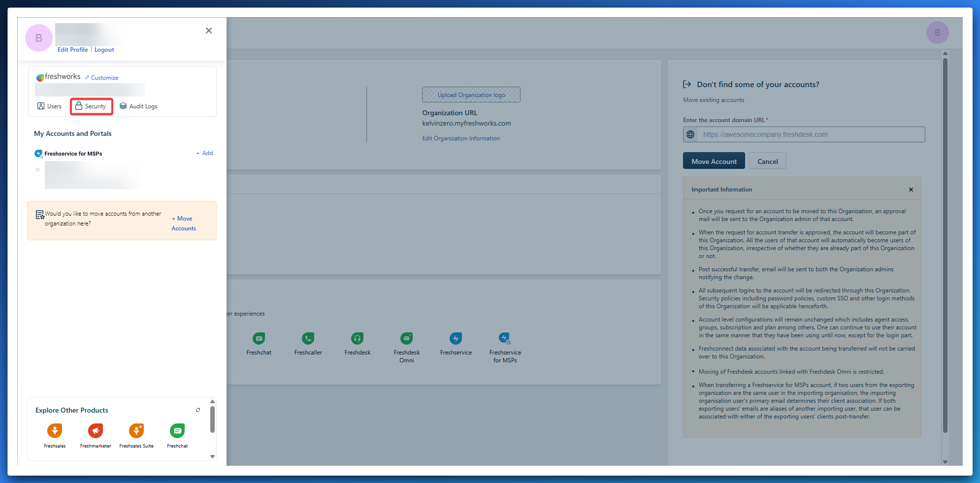
Task: Click Edit Organization Information link
Action: pyautogui.click(x=461, y=138)
